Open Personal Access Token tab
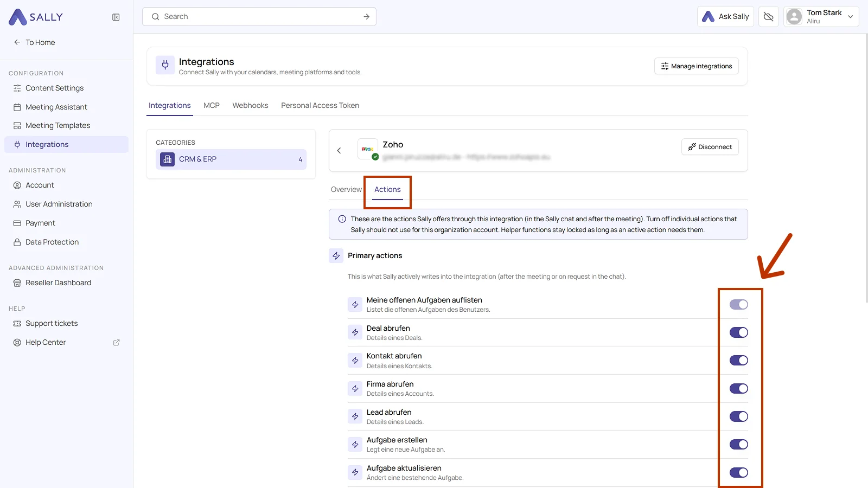 (320, 105)
